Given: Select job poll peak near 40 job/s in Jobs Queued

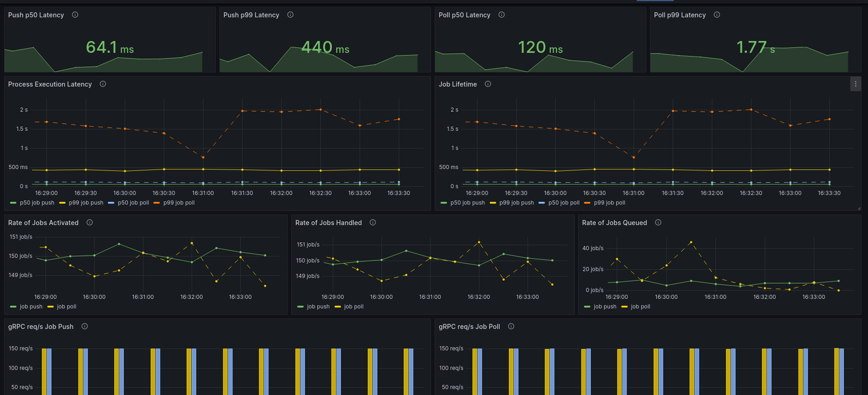Looking at the screenshot, I should (x=691, y=242).
